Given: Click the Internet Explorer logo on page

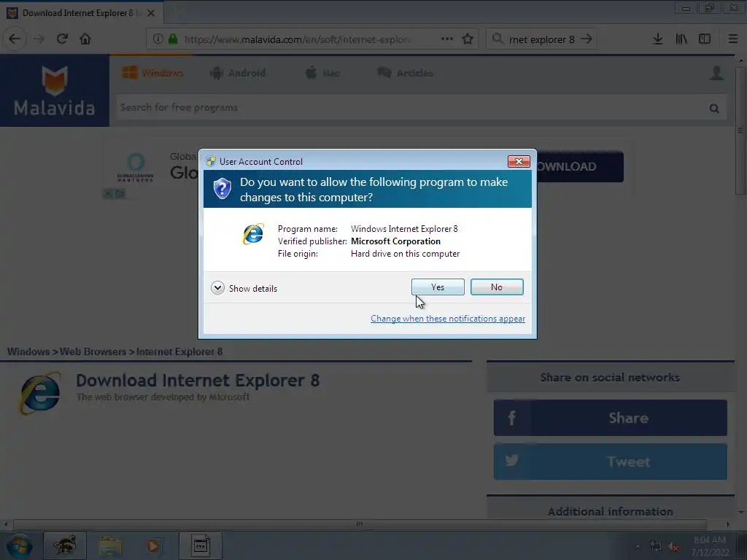Looking at the screenshot, I should click(40, 393).
